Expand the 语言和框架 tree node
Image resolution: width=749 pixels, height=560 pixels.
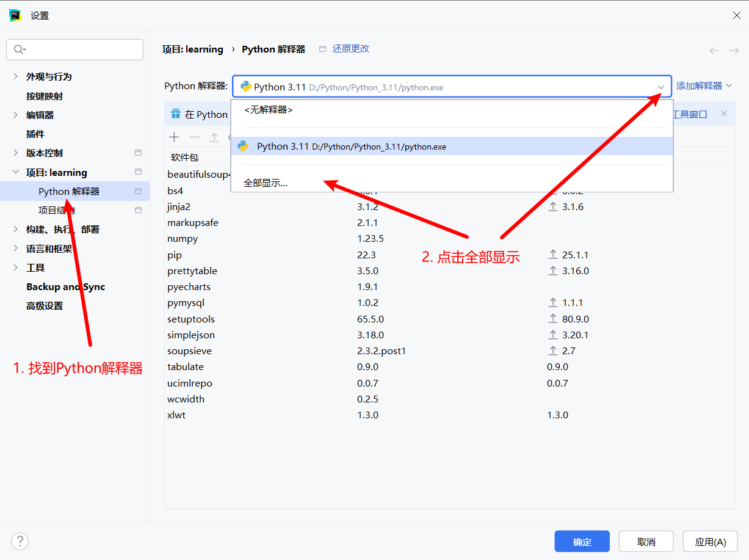[x=16, y=249]
